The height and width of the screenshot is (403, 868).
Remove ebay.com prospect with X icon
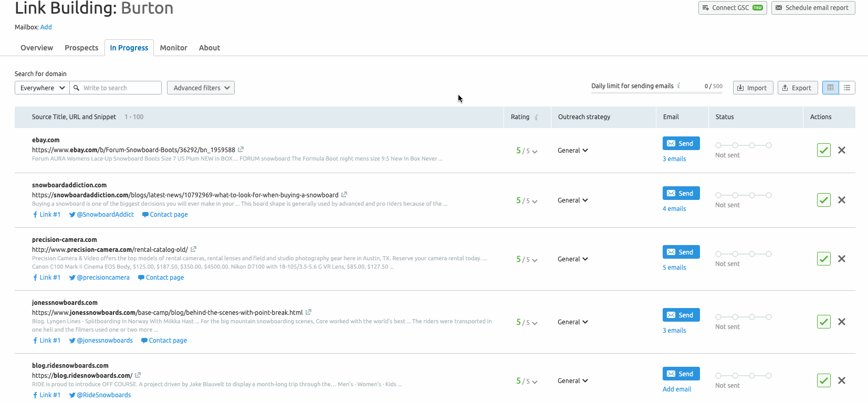(842, 150)
